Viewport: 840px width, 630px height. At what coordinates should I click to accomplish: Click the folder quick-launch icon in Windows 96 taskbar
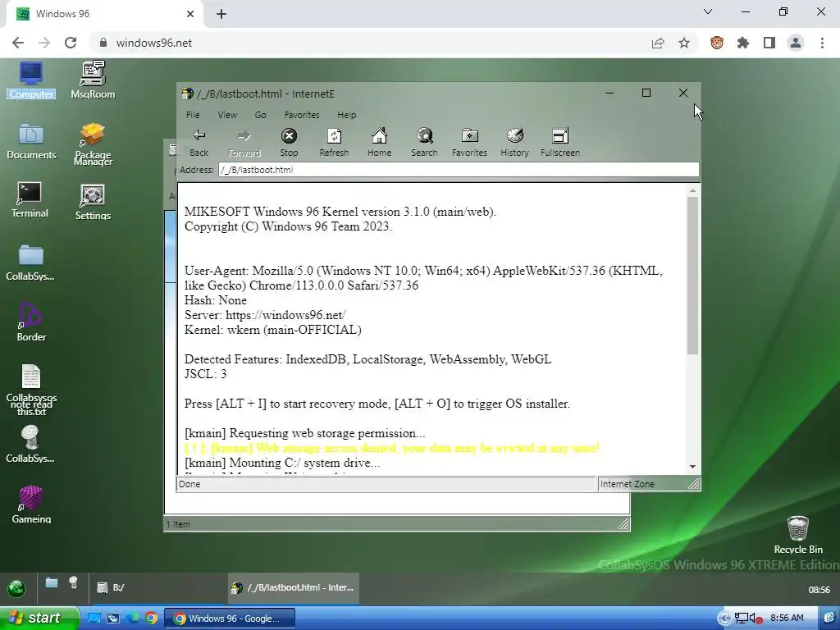(x=52, y=583)
